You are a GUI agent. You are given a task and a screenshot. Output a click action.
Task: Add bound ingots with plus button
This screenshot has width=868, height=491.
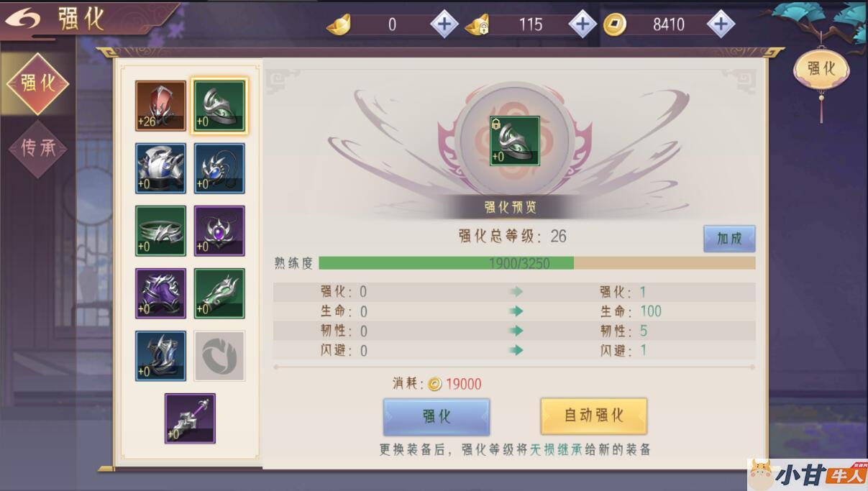coord(582,24)
